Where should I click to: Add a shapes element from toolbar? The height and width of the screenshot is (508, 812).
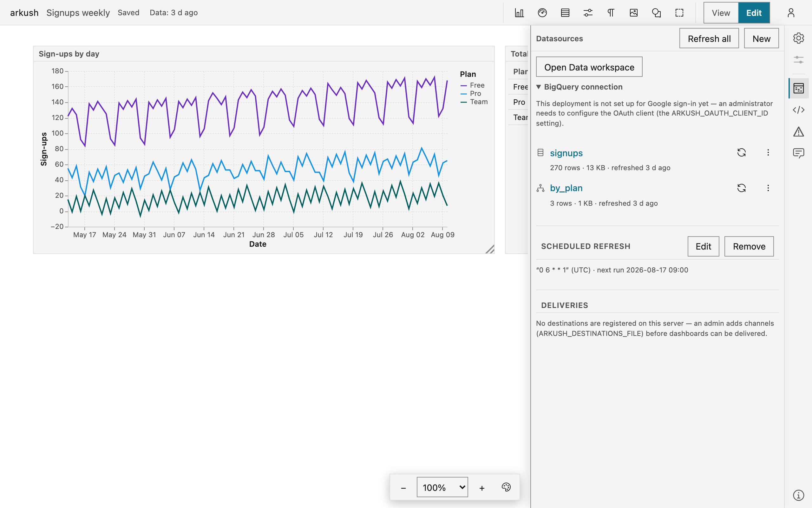pyautogui.click(x=656, y=13)
